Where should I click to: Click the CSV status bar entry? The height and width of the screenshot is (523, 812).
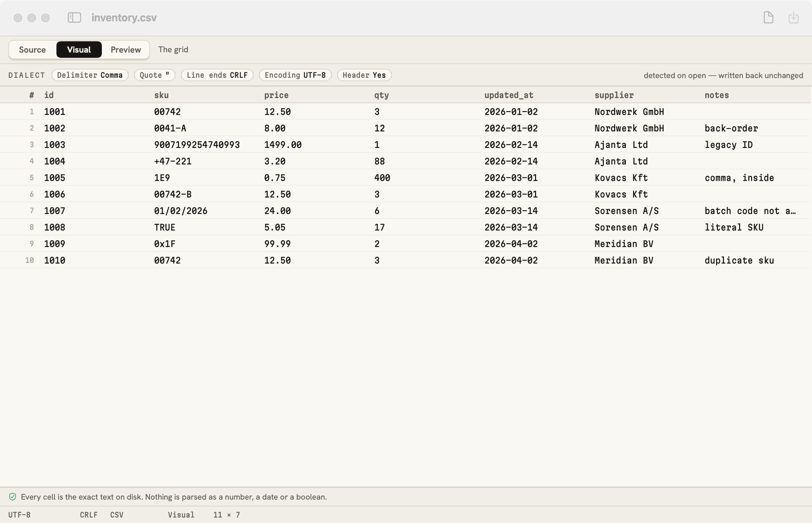point(117,515)
